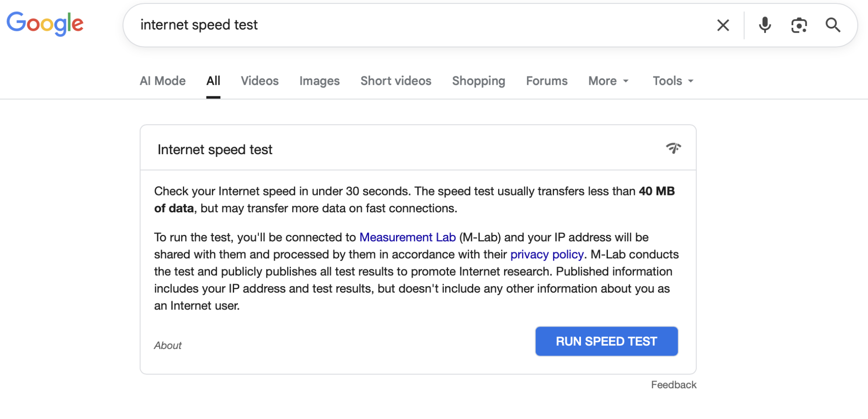Click the search magnifier icon
Screen dimensions: 868x419
click(x=833, y=25)
